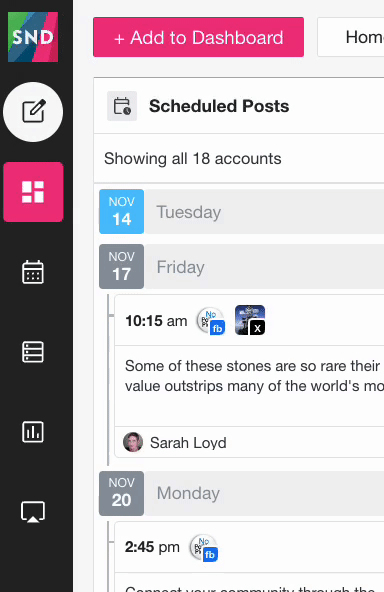This screenshot has height=592, width=384.
Task: Click the Facebook account avatar at 10:15 am
Action: (211, 321)
